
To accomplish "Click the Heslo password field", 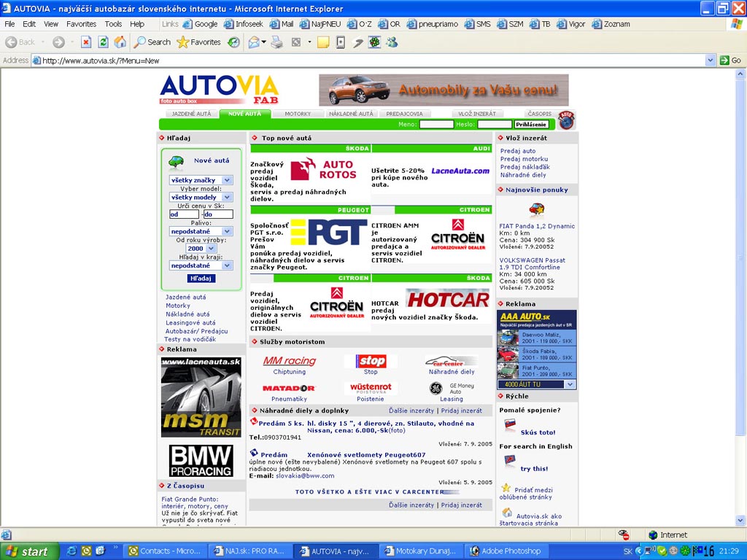I will [495, 124].
